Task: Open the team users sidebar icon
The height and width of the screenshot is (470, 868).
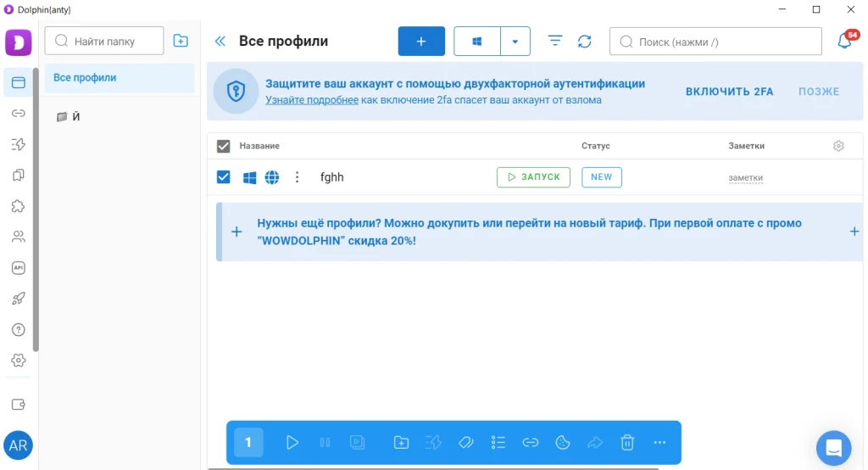Action: pyautogui.click(x=19, y=237)
